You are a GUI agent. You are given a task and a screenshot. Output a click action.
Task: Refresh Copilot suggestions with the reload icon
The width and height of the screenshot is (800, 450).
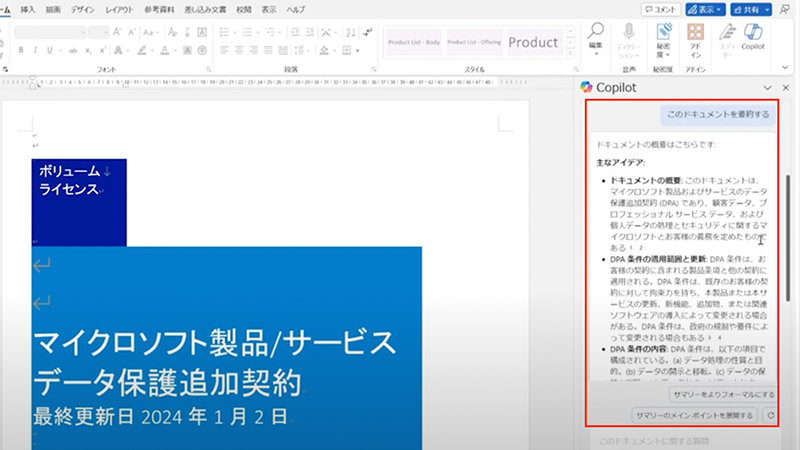(769, 414)
